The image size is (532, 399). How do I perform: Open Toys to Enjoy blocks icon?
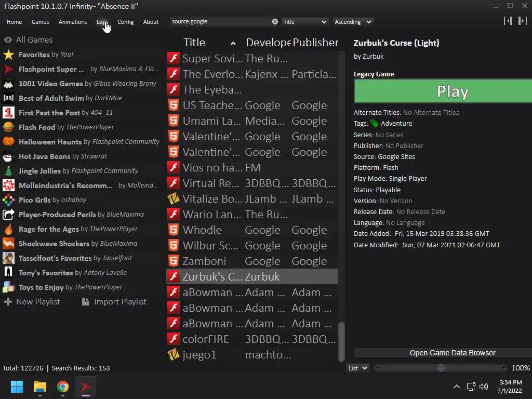click(8, 287)
